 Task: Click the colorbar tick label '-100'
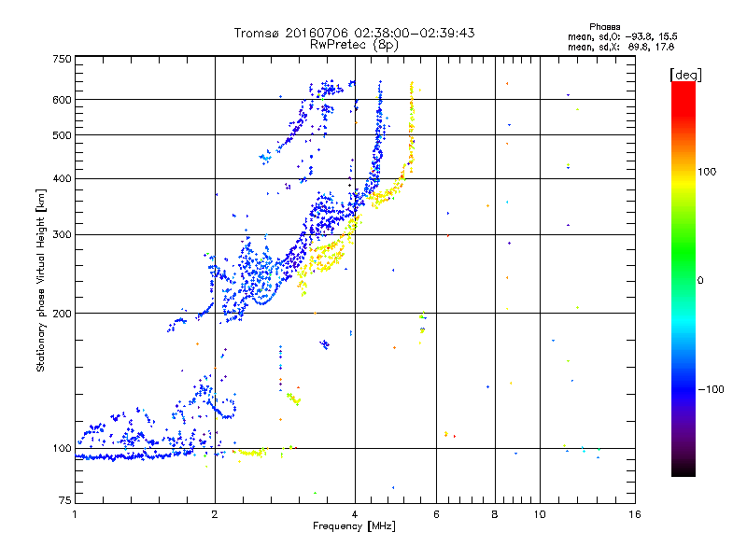tap(711, 389)
